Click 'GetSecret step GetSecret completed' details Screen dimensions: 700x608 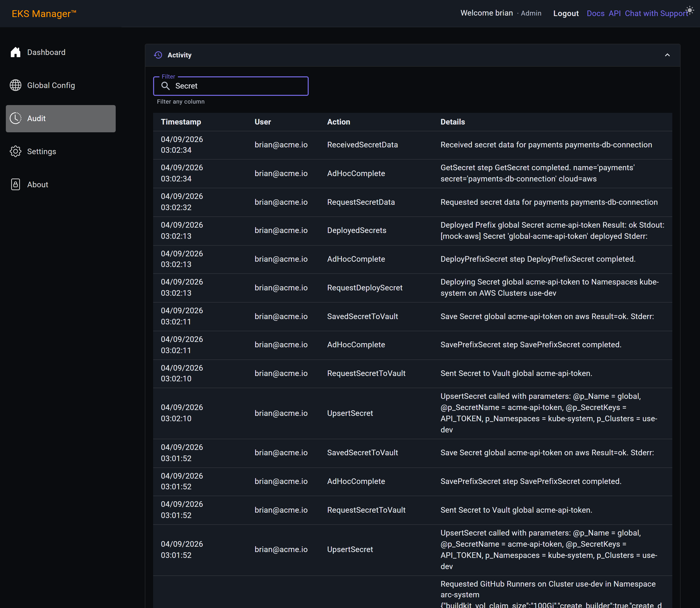click(x=537, y=173)
